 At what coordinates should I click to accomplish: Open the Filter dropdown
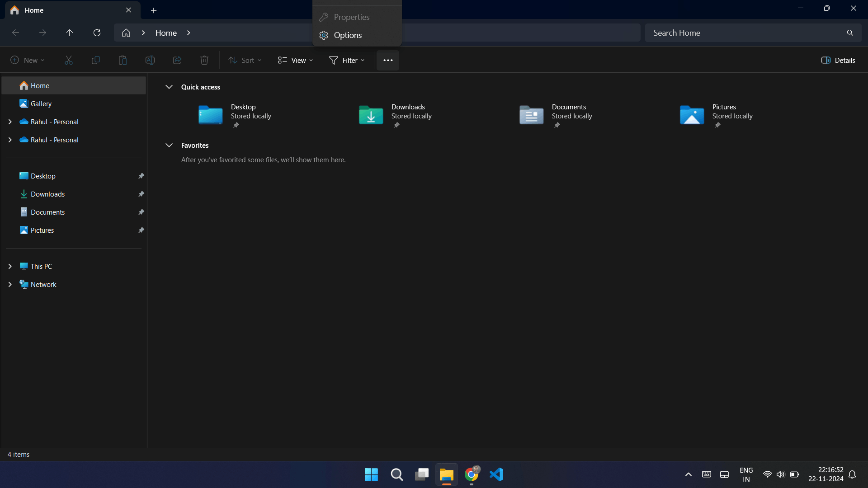pyautogui.click(x=347, y=60)
